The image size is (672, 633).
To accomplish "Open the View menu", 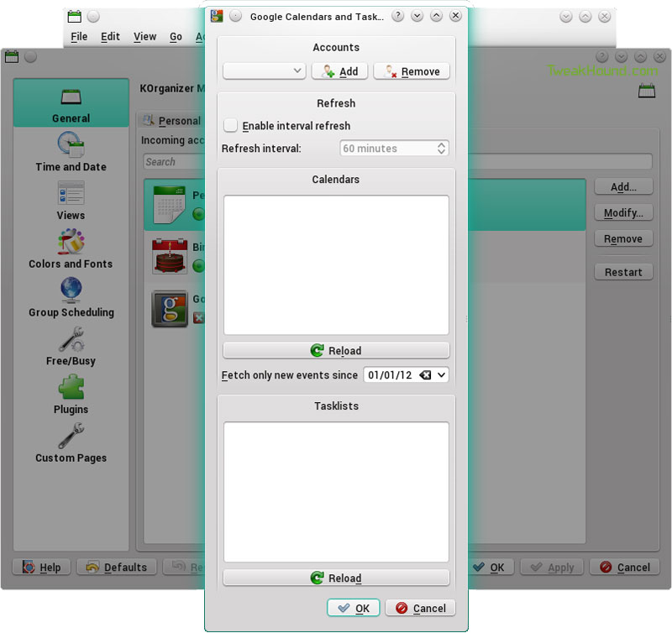I will click(x=144, y=37).
